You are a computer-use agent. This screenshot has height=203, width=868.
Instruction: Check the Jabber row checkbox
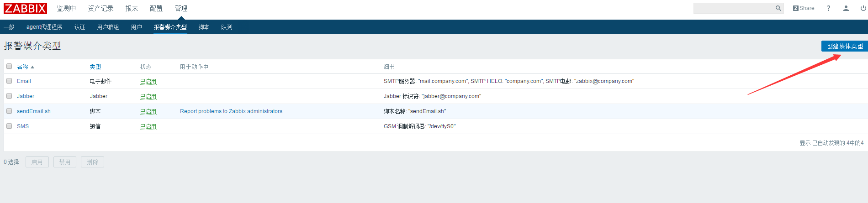point(9,96)
